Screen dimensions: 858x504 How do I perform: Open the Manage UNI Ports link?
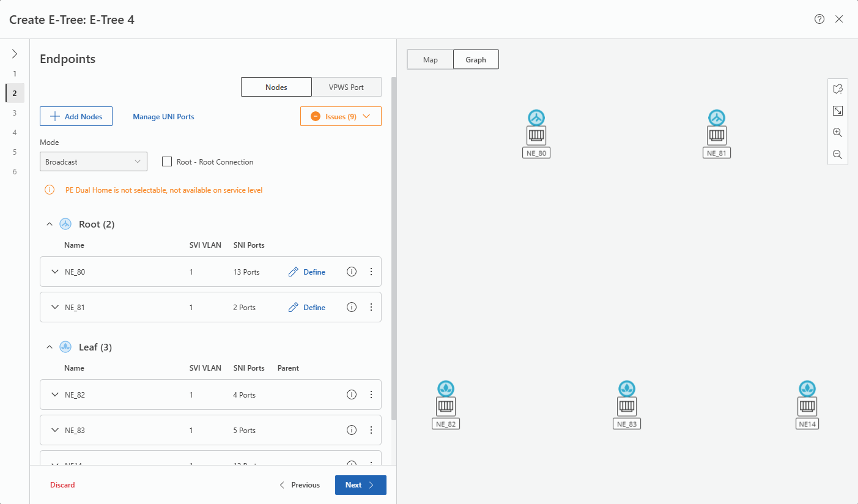click(x=163, y=117)
